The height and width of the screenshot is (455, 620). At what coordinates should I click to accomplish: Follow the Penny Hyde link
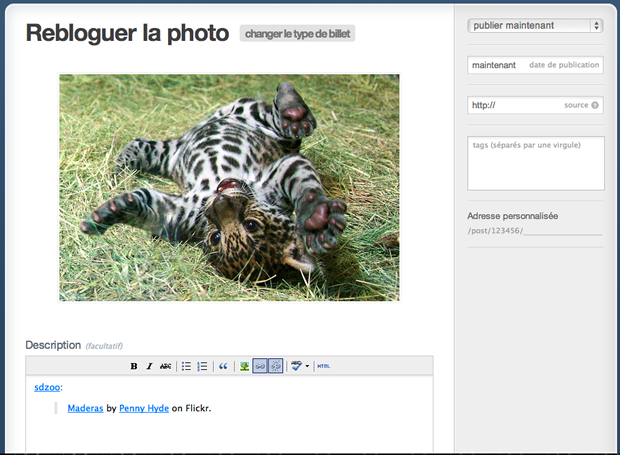(144, 408)
